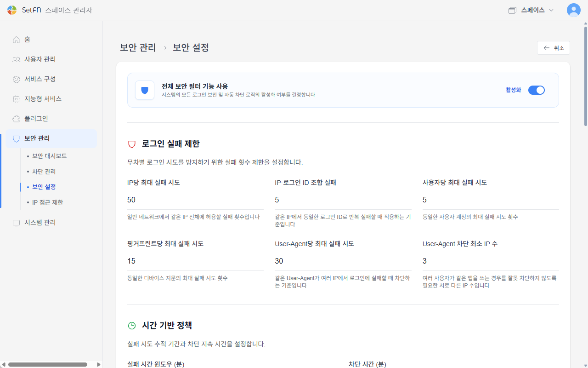Open the user avatar profile menu

[573, 10]
